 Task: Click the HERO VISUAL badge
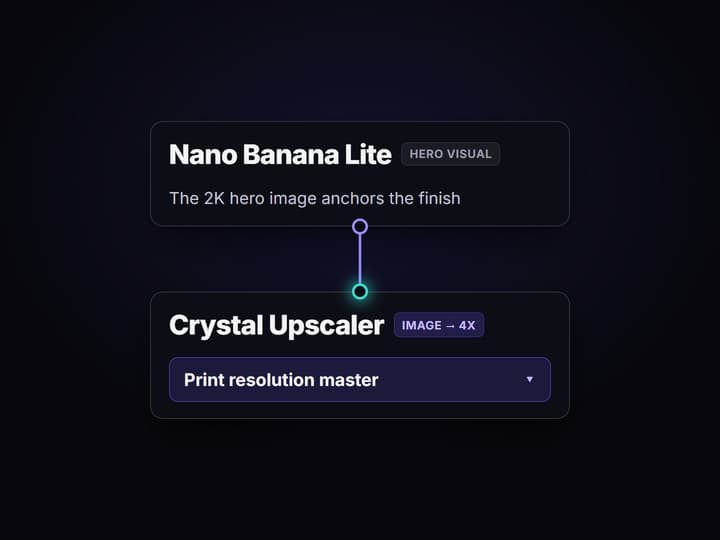(x=450, y=154)
